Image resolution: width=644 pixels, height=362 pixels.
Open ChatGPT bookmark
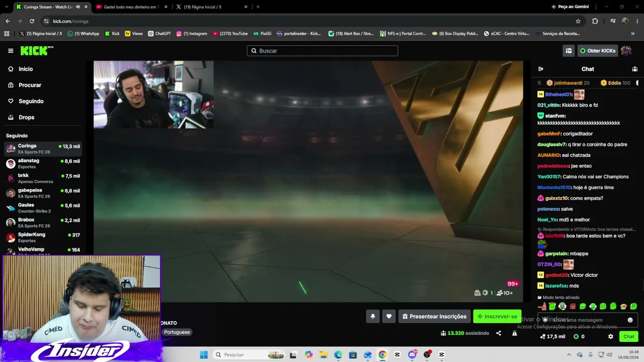tap(159, 34)
